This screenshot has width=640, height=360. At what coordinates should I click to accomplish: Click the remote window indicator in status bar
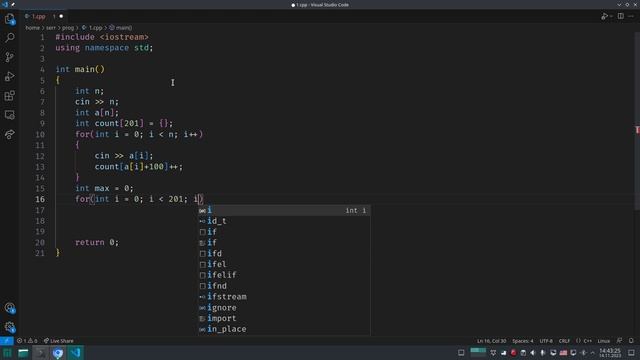(7, 341)
